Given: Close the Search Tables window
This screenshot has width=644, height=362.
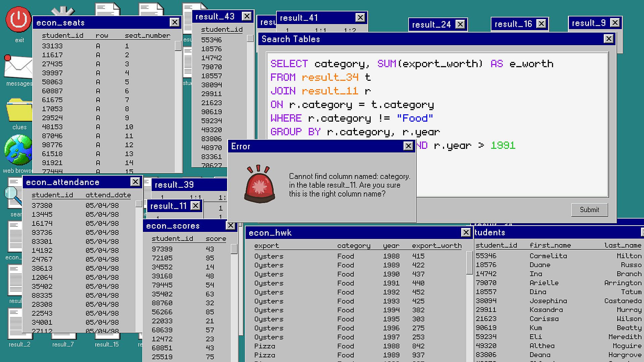Looking at the screenshot, I should tap(608, 39).
